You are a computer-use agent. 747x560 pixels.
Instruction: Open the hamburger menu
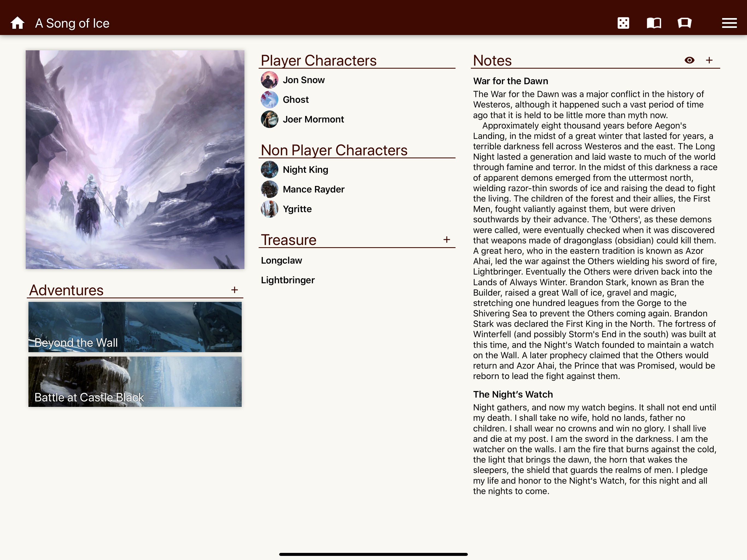point(729,23)
